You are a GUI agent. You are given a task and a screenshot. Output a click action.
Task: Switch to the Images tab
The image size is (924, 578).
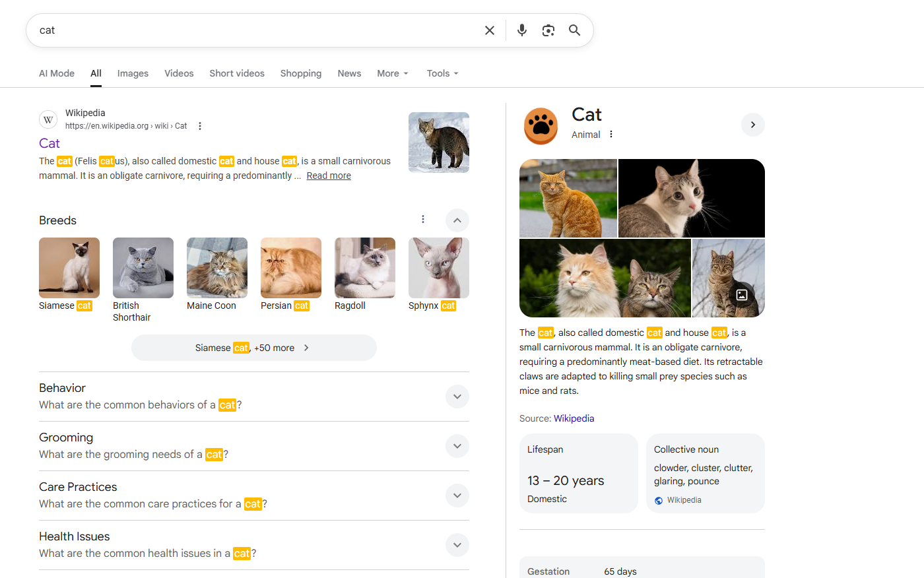click(132, 73)
